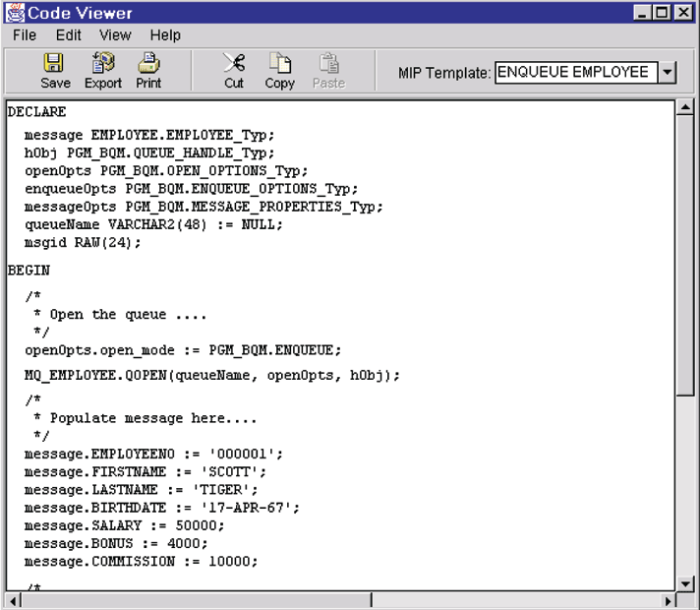
Task: Click the Cut scissors icon
Action: 234,64
